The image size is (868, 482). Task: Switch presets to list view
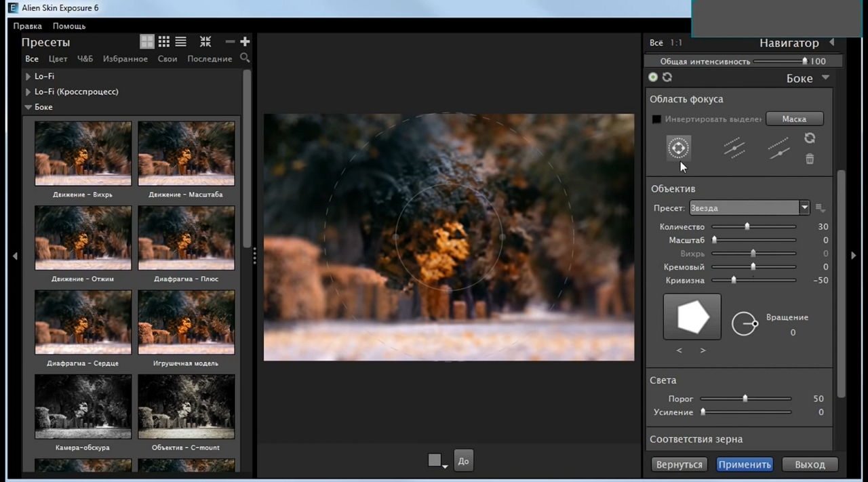tap(181, 42)
